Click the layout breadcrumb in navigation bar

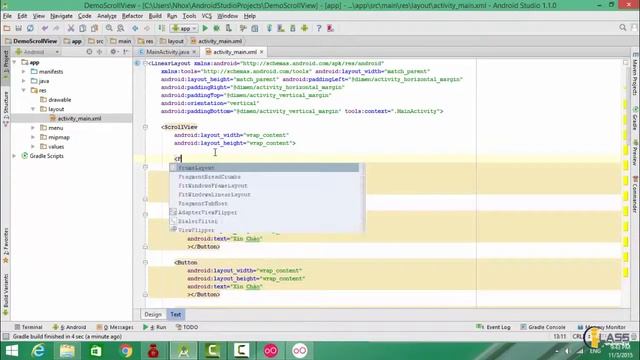click(172, 41)
